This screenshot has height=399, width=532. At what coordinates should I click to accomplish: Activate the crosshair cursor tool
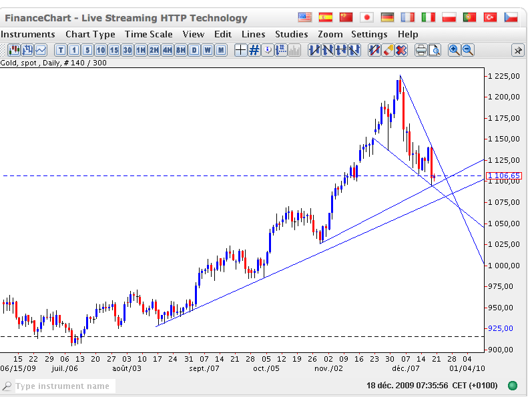tap(240, 50)
